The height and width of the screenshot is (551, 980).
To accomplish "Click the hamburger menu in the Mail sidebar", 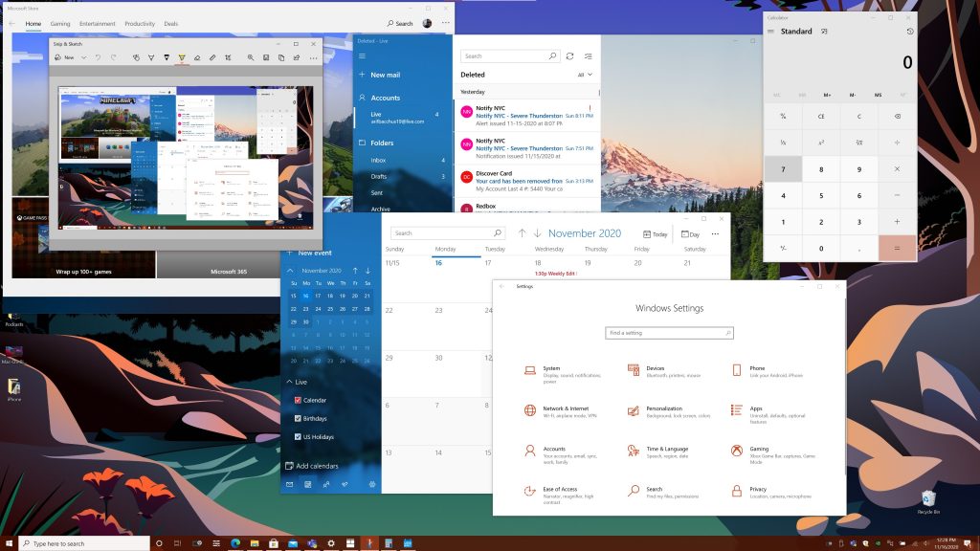I will coord(362,56).
